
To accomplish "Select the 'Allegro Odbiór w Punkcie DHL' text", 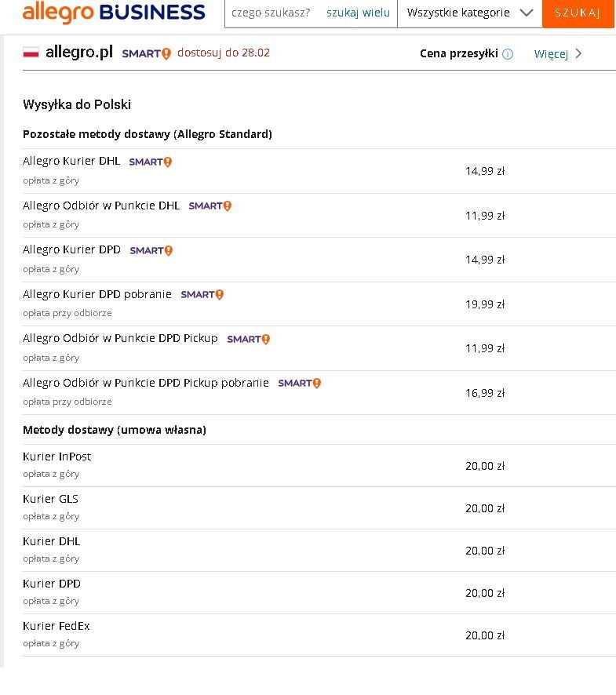I will click(101, 206).
